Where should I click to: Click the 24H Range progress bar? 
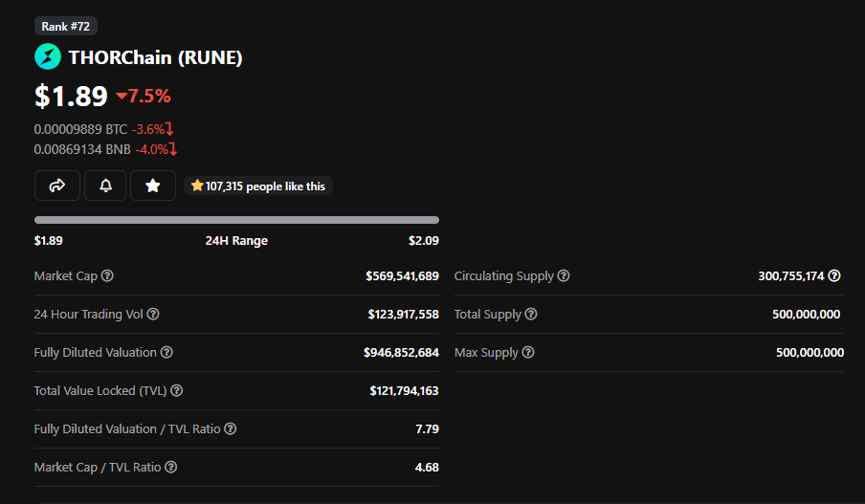[236, 220]
